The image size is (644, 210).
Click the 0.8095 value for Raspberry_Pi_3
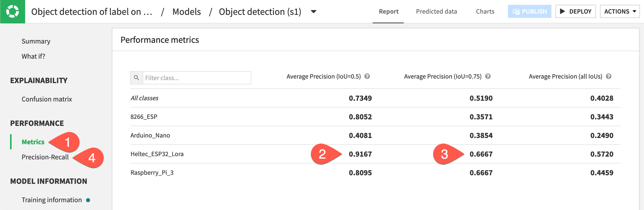[360, 173]
